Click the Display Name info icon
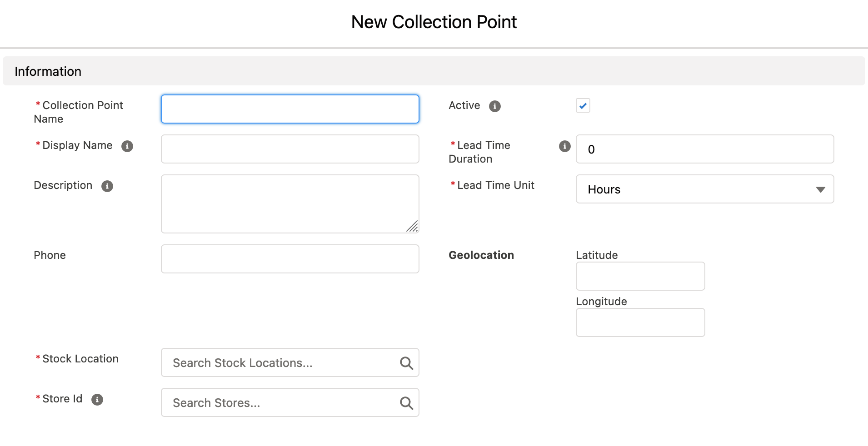Viewport: 868px width, 446px height. pos(127,146)
